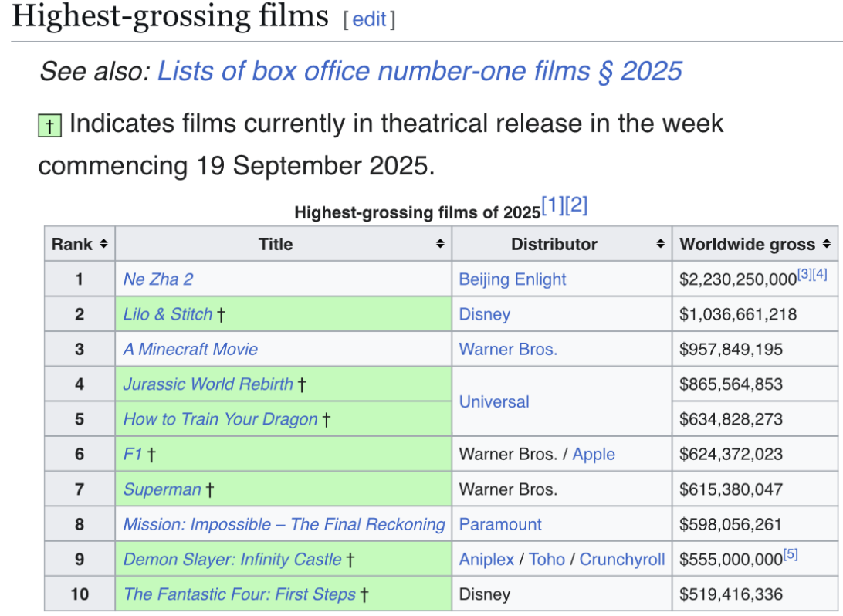
Task: Open Jurassic World Rebirth article
Action: 208,384
